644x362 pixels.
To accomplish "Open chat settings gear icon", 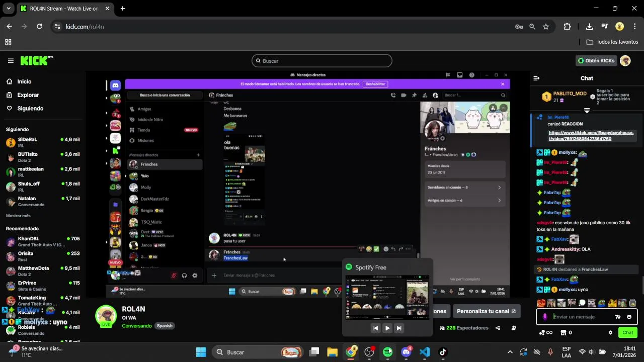I will click(x=610, y=332).
